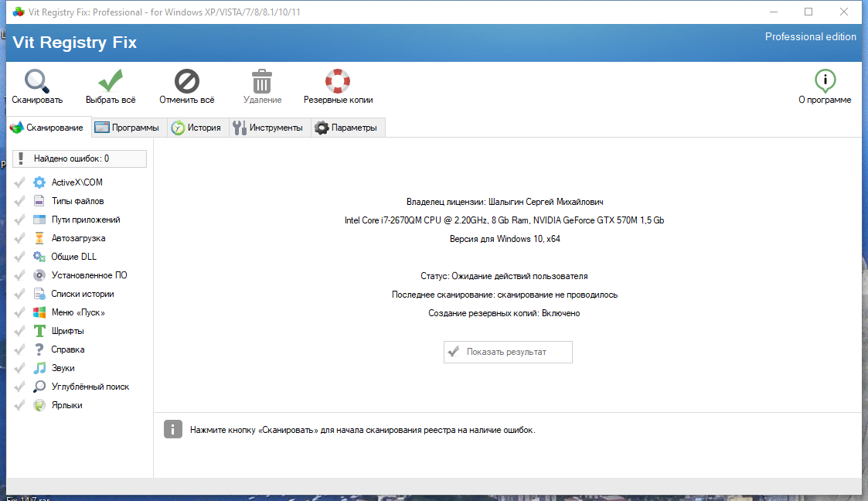The image size is (868, 501).
Task: Click the Установленное ПО disc icon
Action: tap(39, 275)
